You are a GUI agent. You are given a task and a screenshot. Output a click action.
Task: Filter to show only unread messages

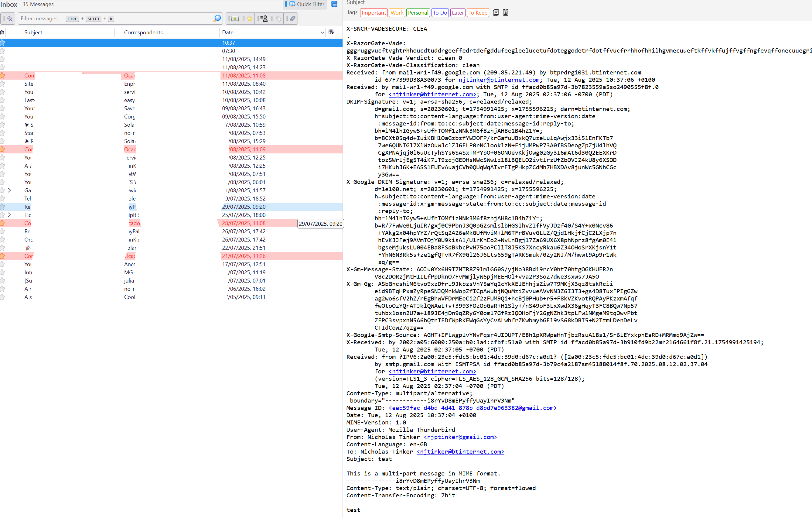coord(235,19)
